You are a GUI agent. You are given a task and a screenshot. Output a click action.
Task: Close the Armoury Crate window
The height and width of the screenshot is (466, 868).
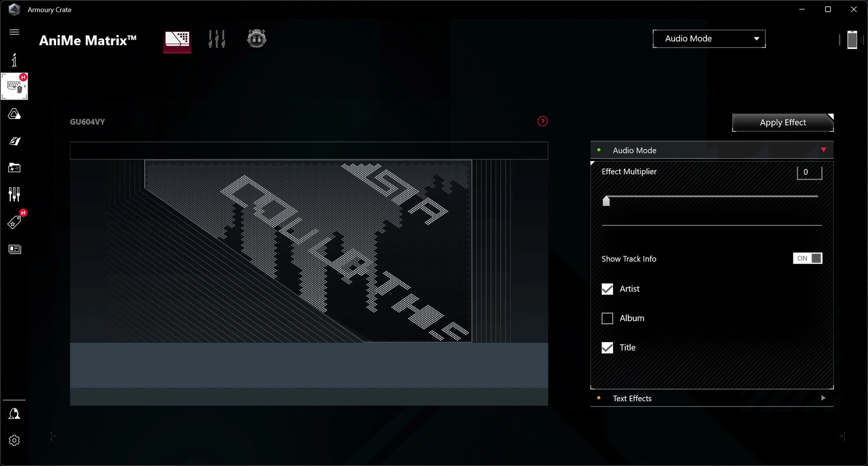[854, 10]
